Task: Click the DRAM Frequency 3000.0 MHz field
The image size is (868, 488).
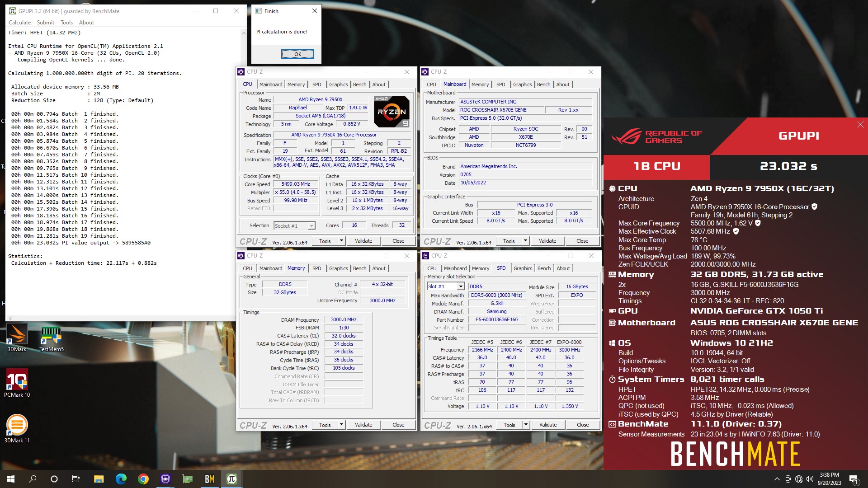Action: [x=344, y=319]
